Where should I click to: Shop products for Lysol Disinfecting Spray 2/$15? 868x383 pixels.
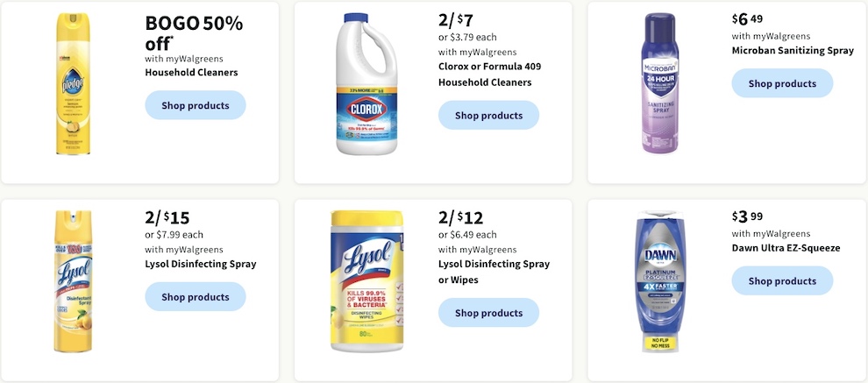[x=196, y=296]
